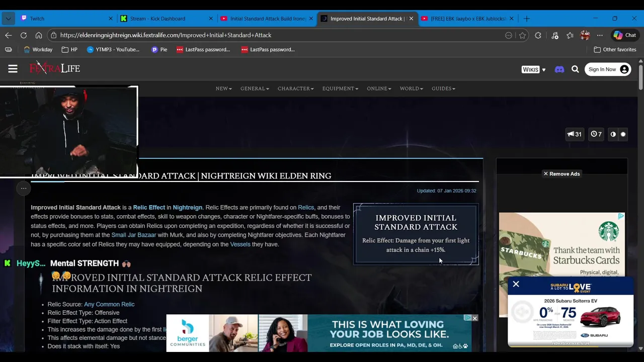Open the address bar page actions ellipsis
This screenshot has width=644, height=362.
click(x=509, y=35)
